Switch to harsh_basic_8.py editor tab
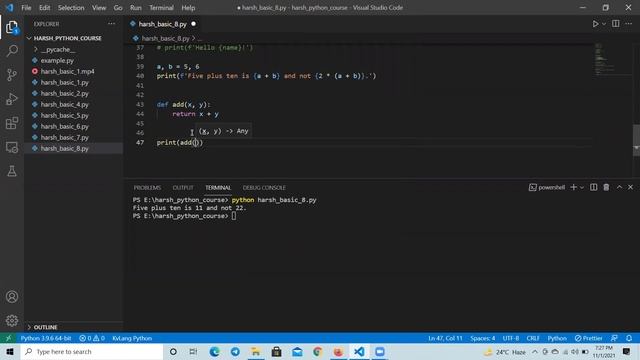 coord(162,24)
